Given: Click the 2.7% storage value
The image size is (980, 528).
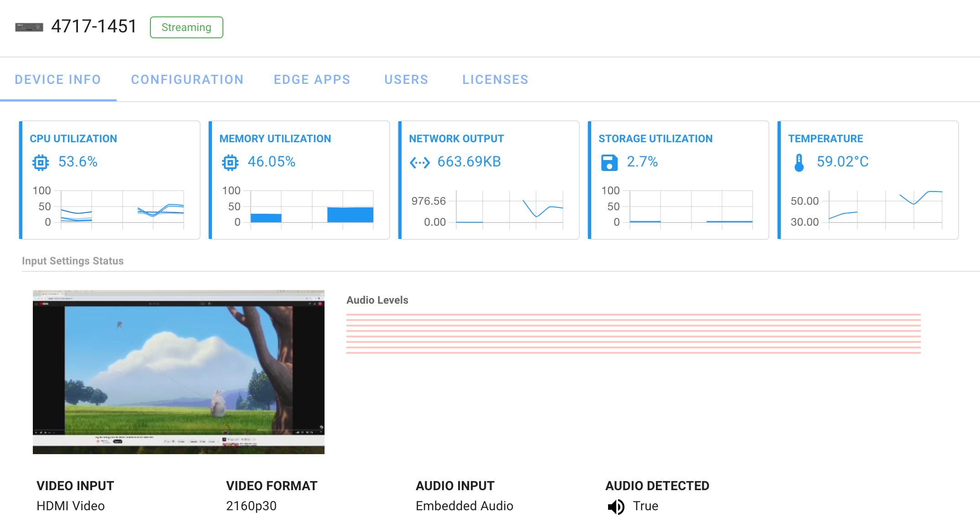Looking at the screenshot, I should click(642, 162).
